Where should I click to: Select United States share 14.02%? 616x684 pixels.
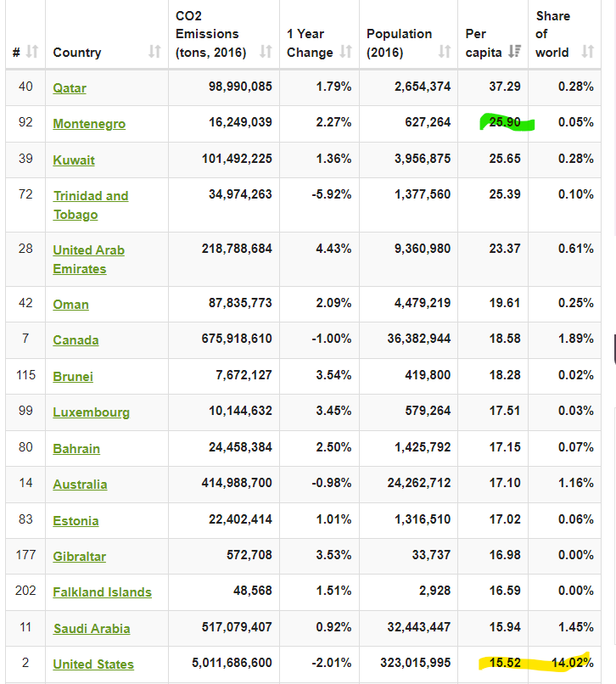pyautogui.click(x=573, y=663)
